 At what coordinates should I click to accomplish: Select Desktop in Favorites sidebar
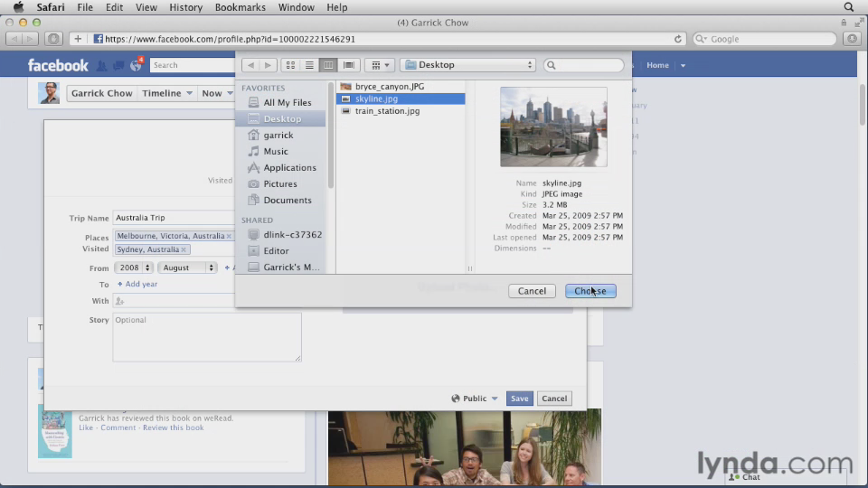pyautogui.click(x=280, y=118)
